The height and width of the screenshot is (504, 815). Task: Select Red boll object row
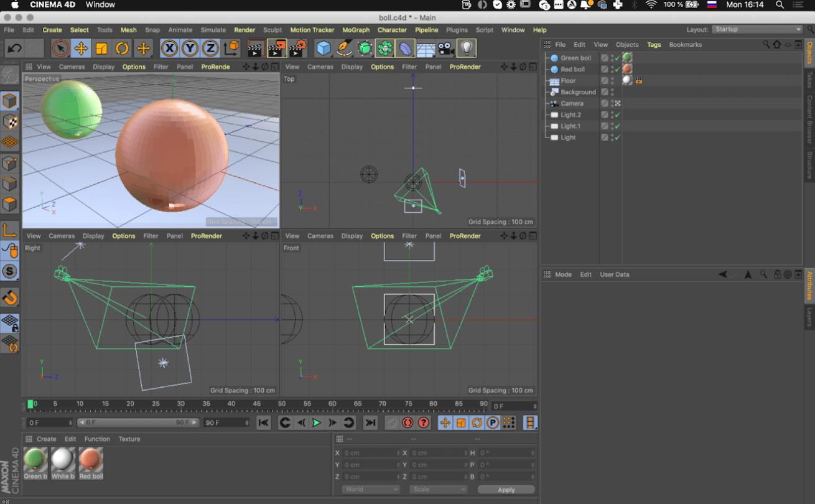[572, 69]
